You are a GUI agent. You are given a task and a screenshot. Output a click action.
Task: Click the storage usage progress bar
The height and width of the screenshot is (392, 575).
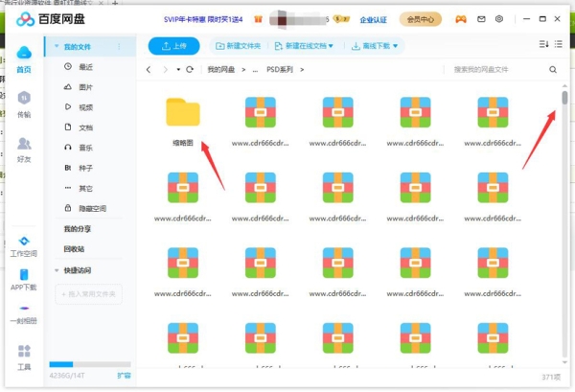coord(90,364)
